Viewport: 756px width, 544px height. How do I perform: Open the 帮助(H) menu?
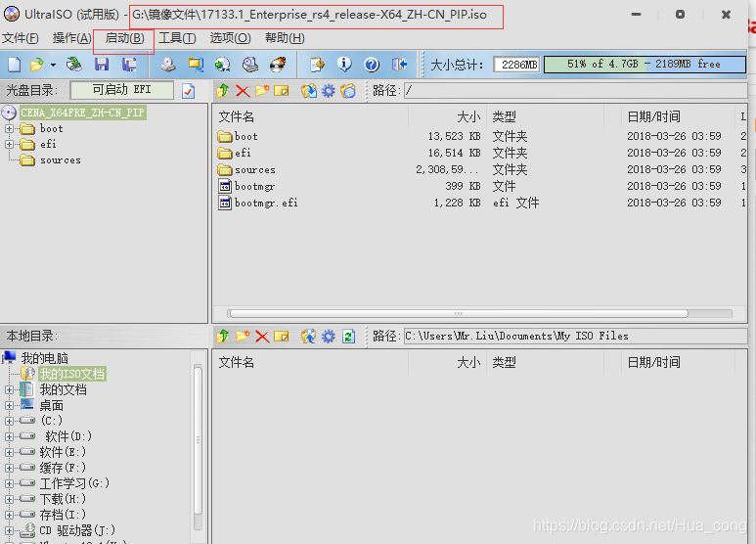click(285, 38)
